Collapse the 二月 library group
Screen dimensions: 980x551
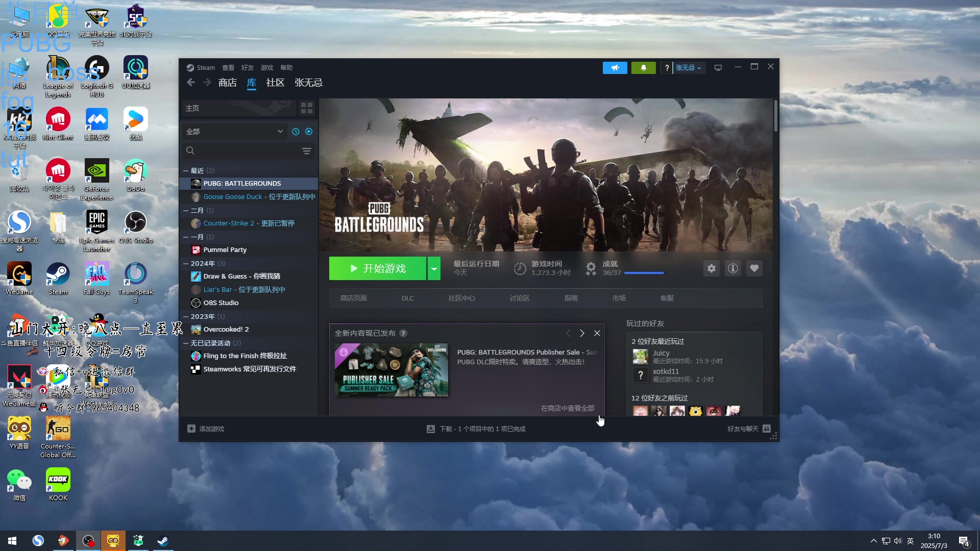point(186,211)
